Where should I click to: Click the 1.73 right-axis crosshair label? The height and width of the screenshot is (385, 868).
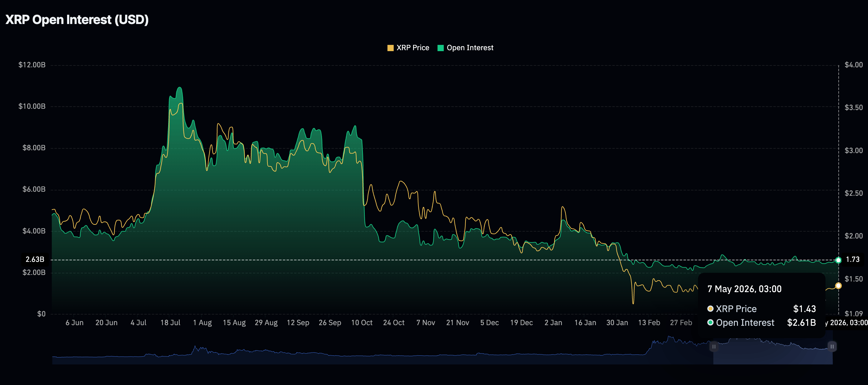pos(852,259)
